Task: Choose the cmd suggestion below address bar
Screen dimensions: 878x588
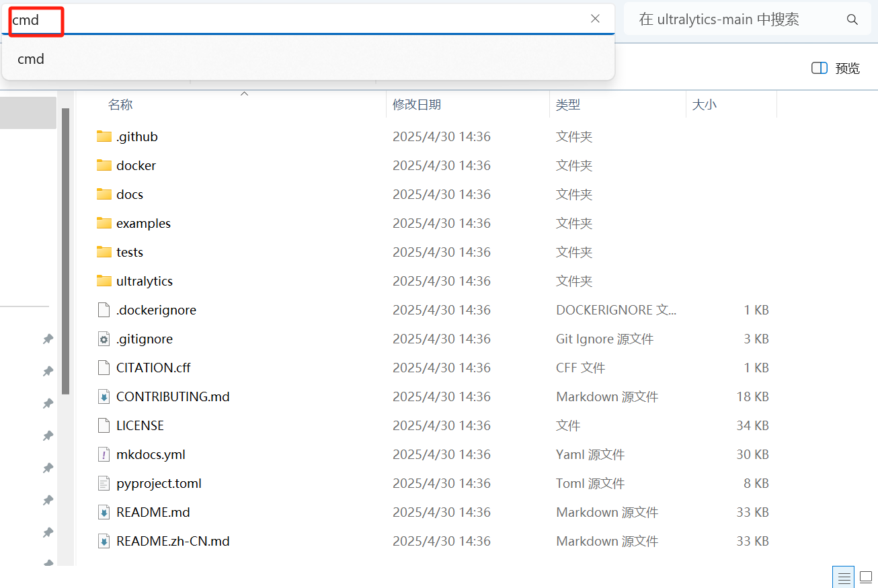Action: [308, 59]
